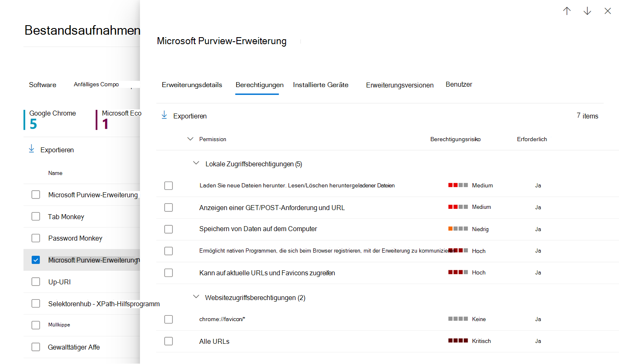Tick the Müllkippe checkbox
This screenshot has width=619, height=364.
[36, 325]
